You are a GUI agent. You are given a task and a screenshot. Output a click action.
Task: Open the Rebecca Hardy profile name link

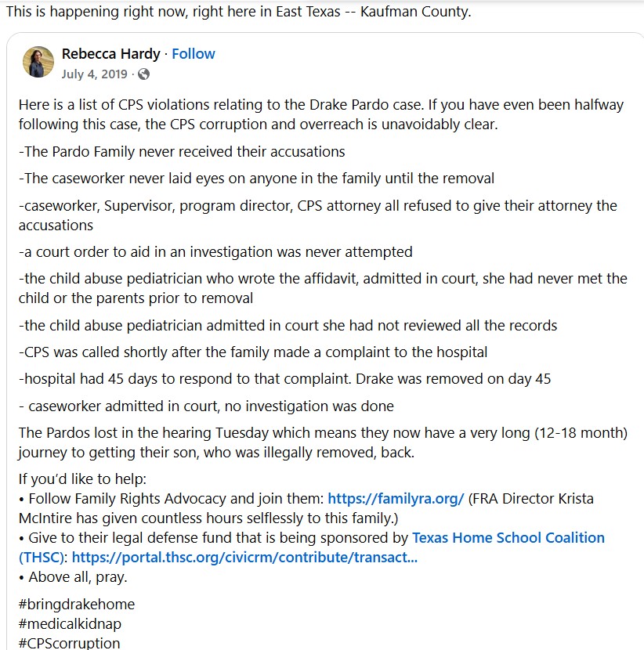tap(110, 54)
